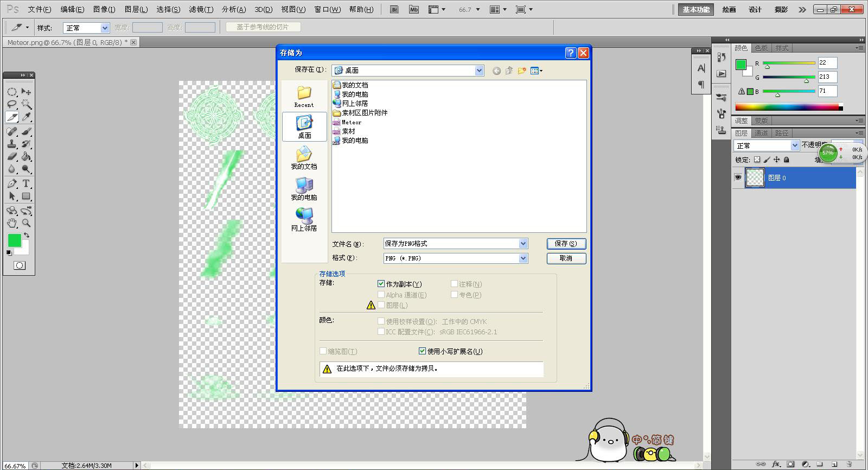Toggle the 专色 checkbox
This screenshot has height=470, width=868.
point(454,295)
